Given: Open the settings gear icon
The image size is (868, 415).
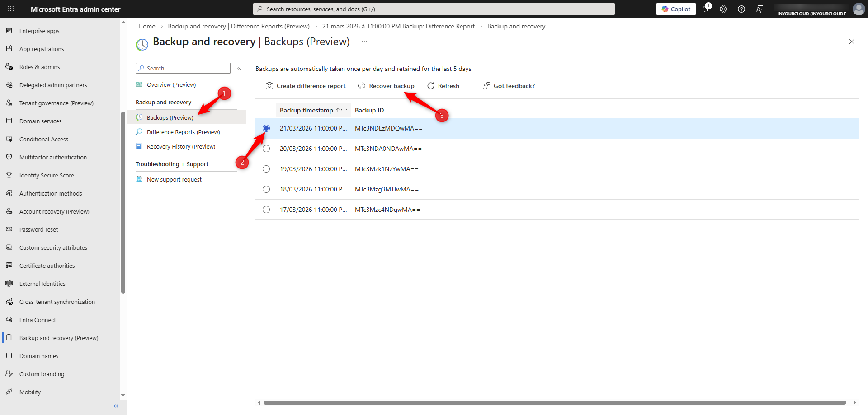Looking at the screenshot, I should click(723, 9).
